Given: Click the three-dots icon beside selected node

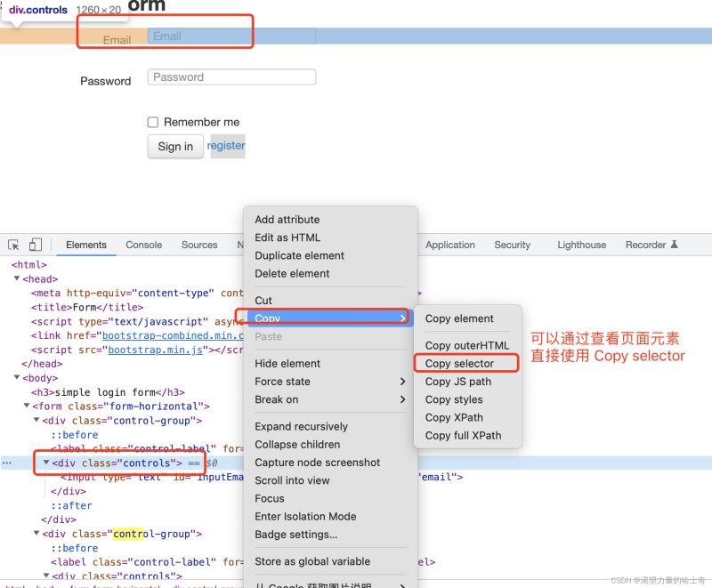Looking at the screenshot, I should pyautogui.click(x=7, y=463).
